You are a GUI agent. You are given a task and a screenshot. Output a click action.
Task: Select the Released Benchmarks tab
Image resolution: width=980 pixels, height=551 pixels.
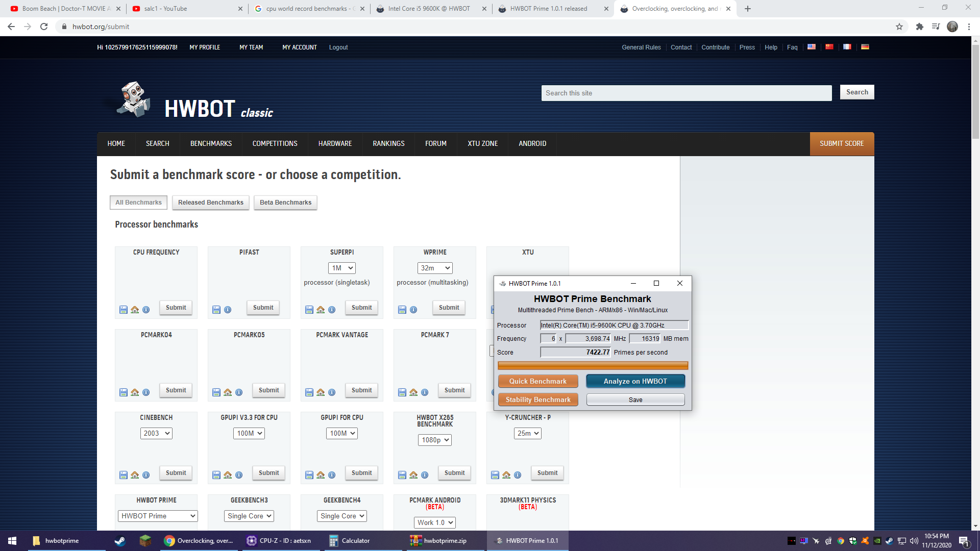point(211,203)
